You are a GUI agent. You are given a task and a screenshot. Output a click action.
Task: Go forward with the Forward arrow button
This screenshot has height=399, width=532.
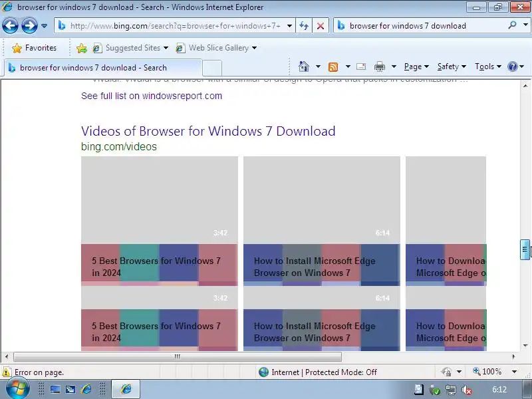point(29,26)
